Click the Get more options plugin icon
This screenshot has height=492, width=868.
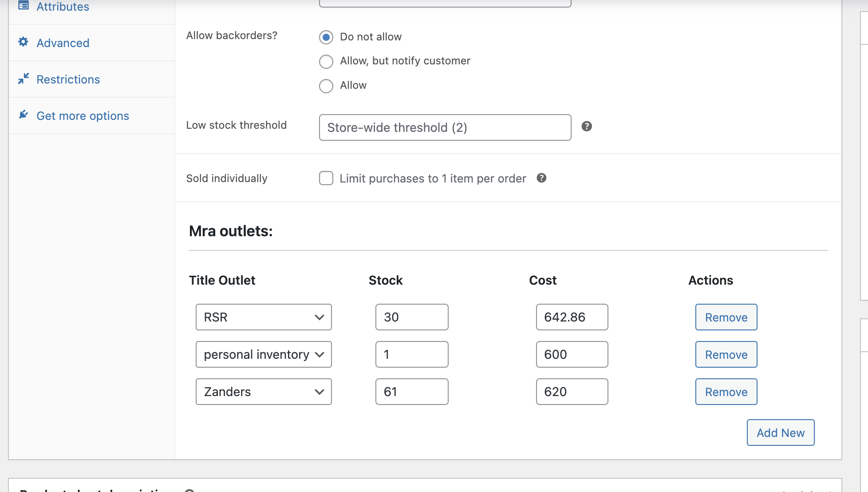click(23, 115)
